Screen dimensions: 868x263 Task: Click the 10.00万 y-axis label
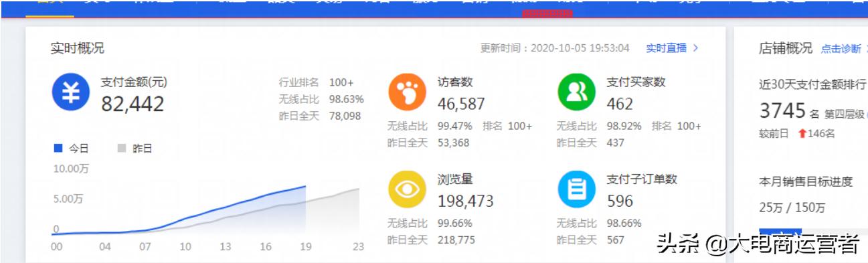[x=71, y=169]
